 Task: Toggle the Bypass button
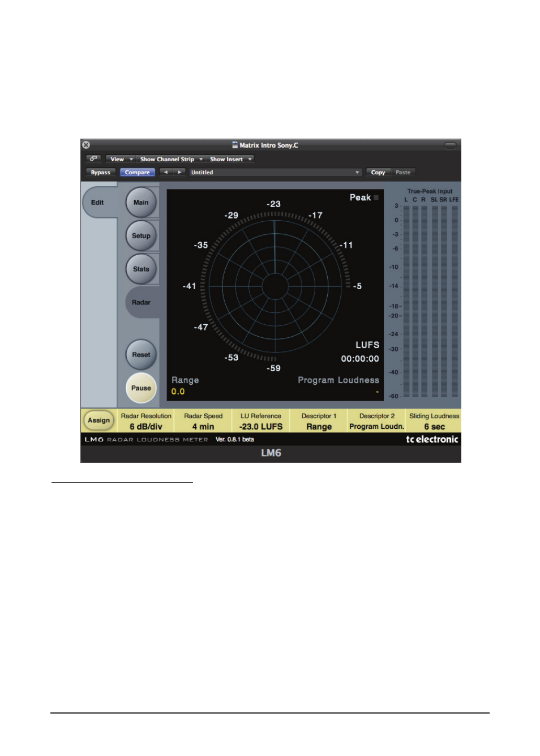pyautogui.click(x=101, y=172)
